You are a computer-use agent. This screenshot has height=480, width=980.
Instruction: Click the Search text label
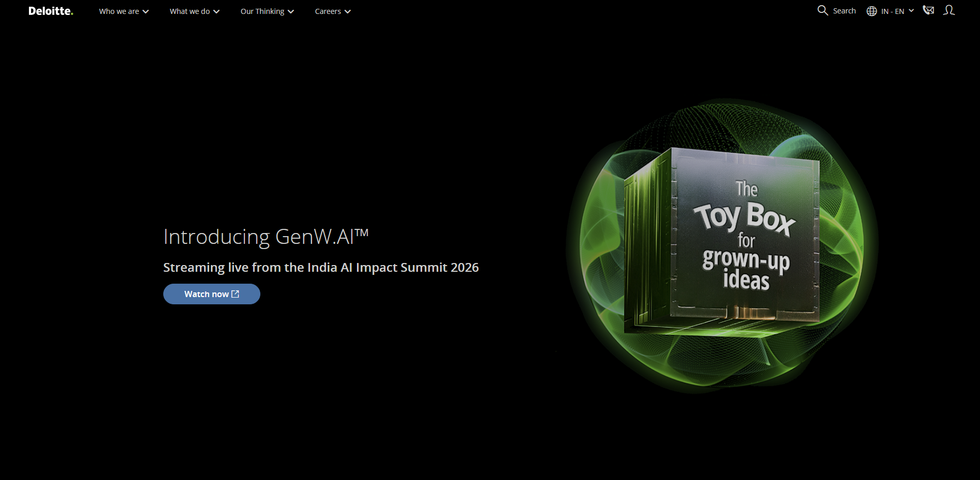coord(844,11)
